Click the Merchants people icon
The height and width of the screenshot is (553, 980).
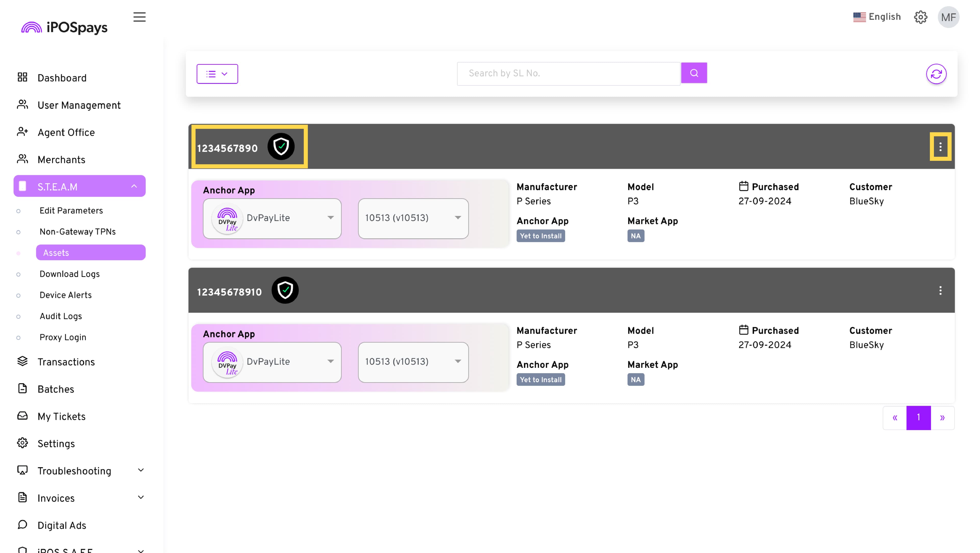click(22, 159)
